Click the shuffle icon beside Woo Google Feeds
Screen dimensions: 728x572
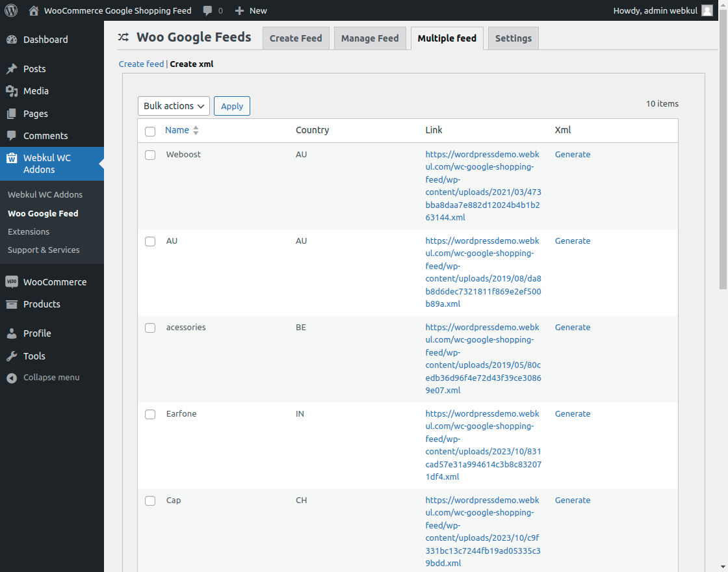click(x=123, y=38)
